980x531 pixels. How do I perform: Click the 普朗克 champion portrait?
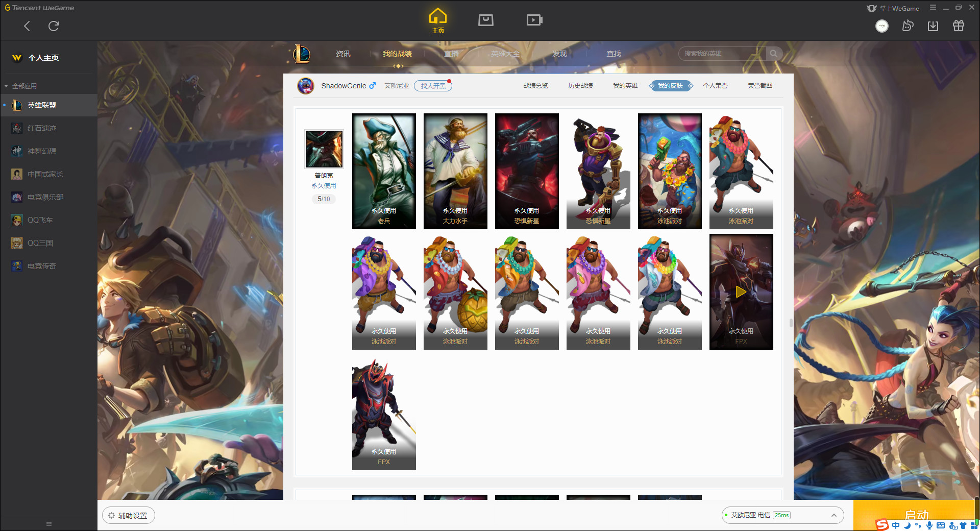pos(324,149)
